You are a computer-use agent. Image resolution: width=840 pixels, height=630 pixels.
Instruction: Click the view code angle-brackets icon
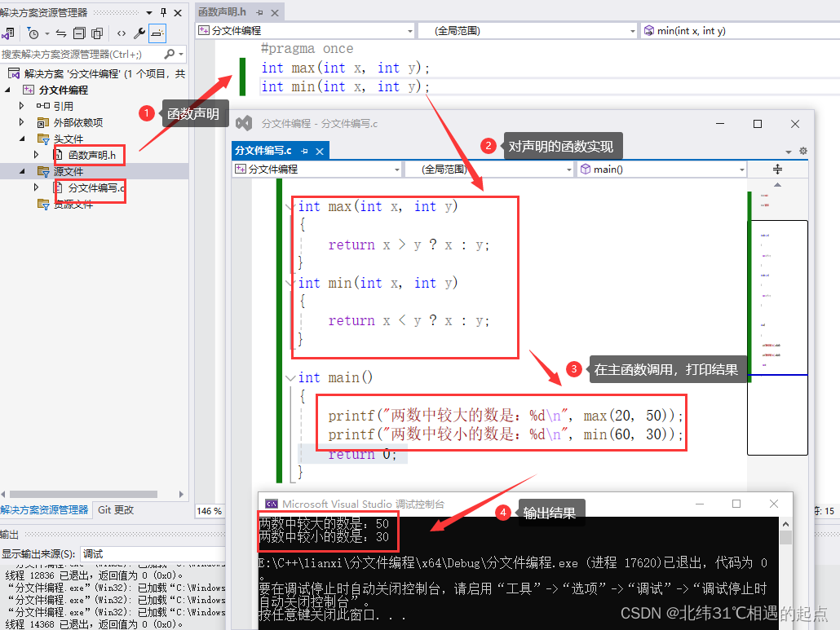[x=122, y=33]
